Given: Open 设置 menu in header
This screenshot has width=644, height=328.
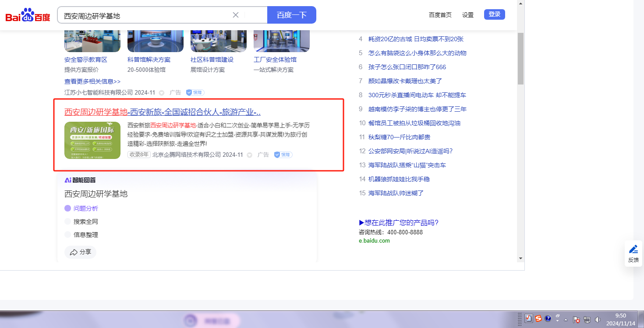Looking at the screenshot, I should 468,15.
